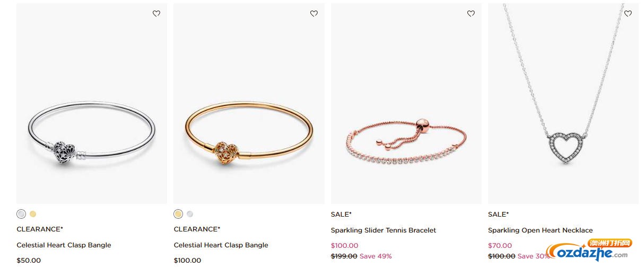Favorite the gold Celestial Heart Clasp Bangle
The width and height of the screenshot is (644, 268).
pos(314,14)
